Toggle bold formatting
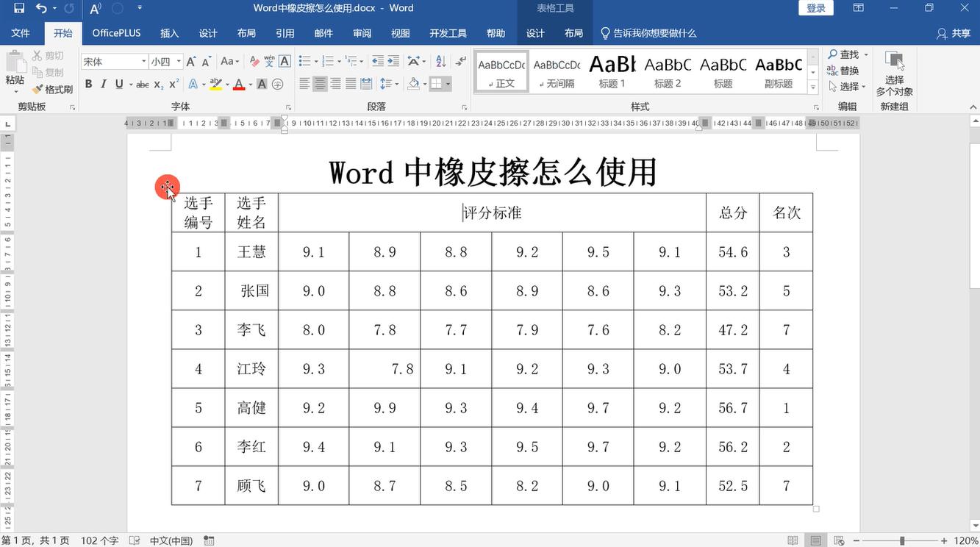 88,85
